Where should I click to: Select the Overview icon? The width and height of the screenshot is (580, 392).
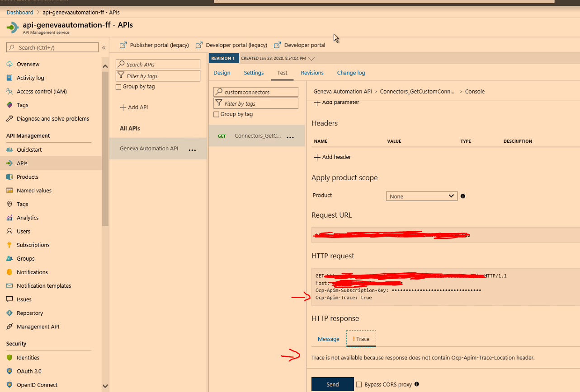pos(9,64)
